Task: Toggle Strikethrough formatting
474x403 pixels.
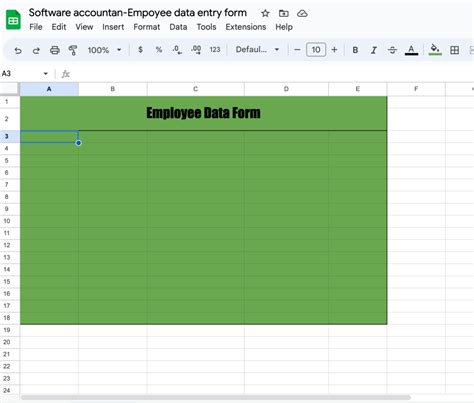Action: (392, 50)
